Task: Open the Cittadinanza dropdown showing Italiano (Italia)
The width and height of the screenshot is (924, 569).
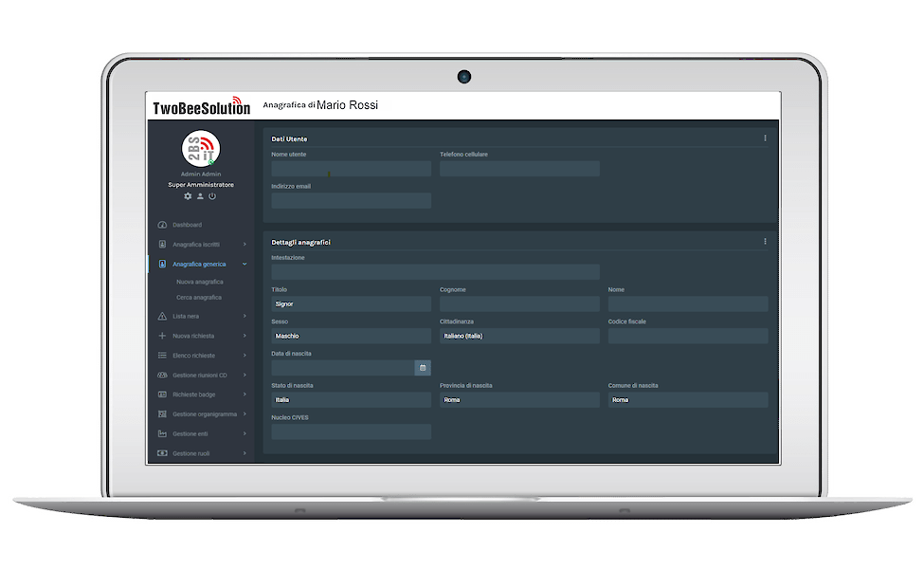Action: pyautogui.click(x=519, y=337)
